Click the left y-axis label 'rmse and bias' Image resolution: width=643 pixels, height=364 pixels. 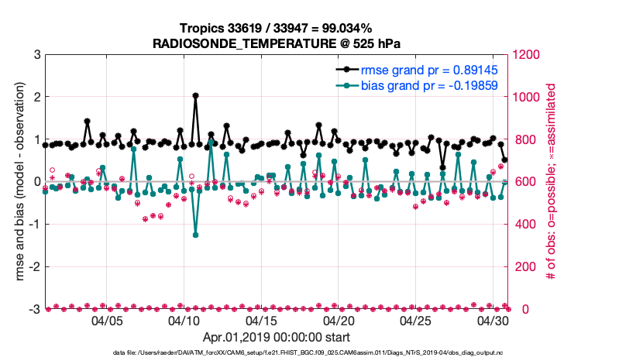pos(17,182)
